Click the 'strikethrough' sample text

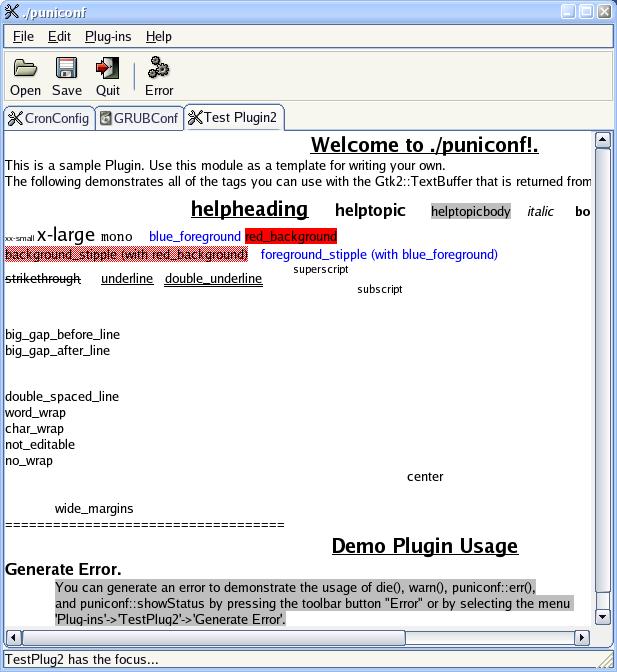pyautogui.click(x=42, y=279)
